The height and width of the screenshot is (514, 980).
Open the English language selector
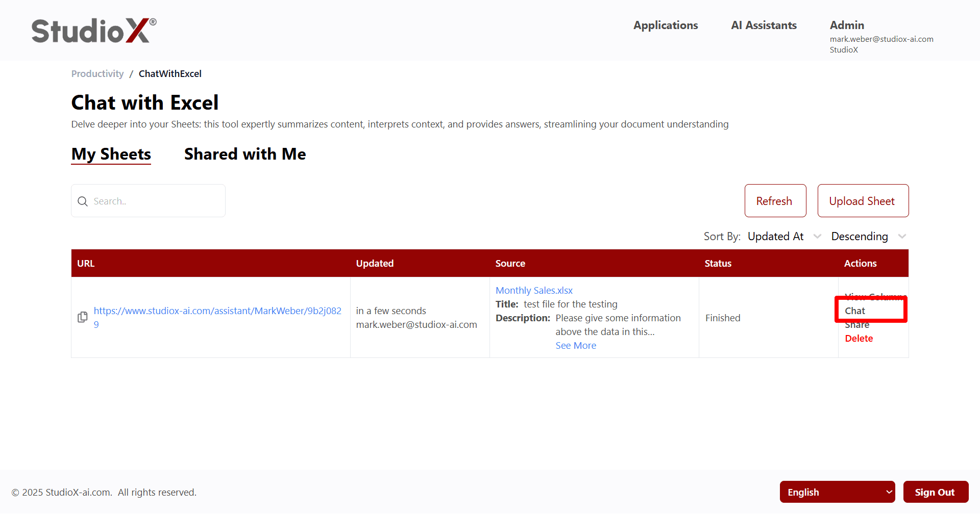(x=837, y=492)
